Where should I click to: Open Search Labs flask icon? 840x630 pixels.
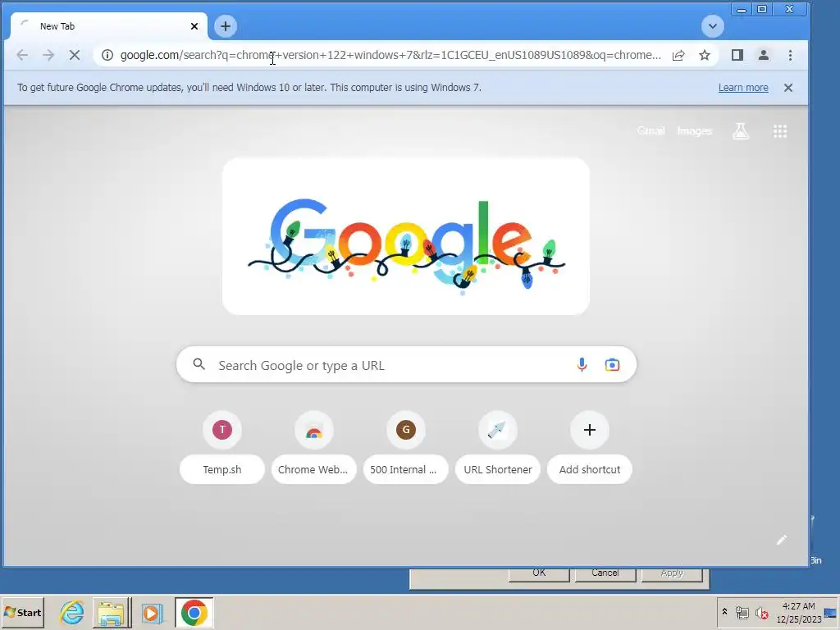coord(741,131)
